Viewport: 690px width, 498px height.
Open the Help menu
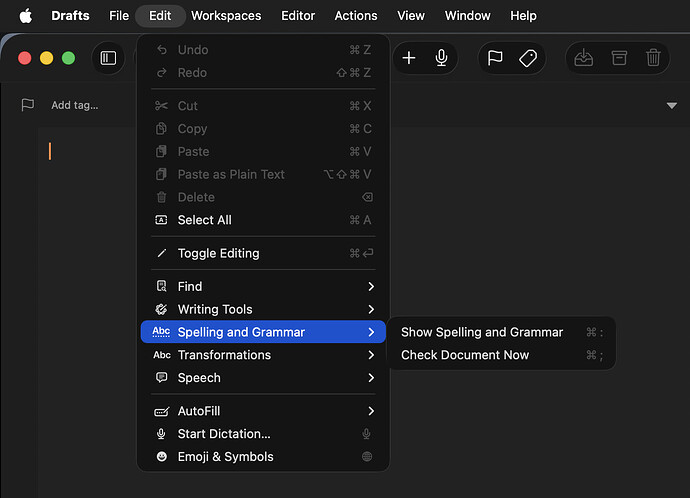(523, 16)
